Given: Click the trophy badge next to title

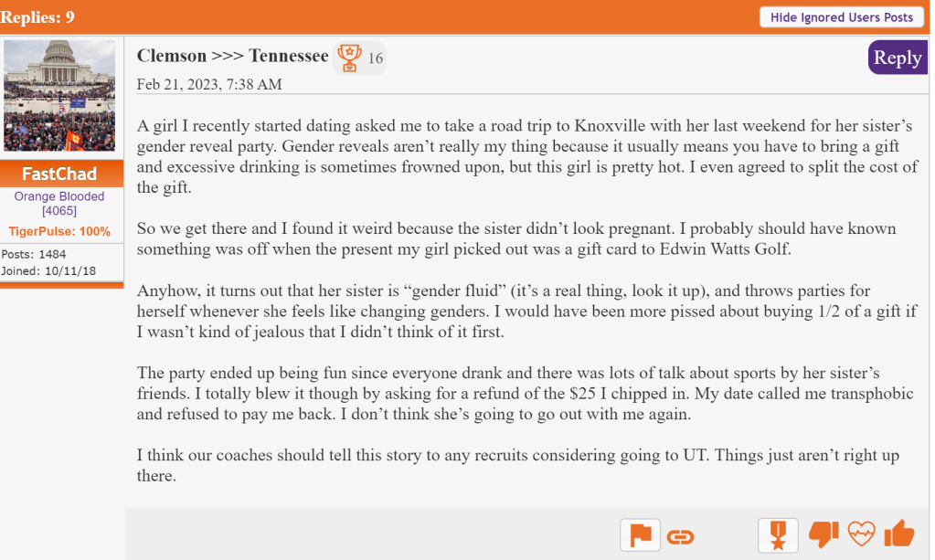Looking at the screenshot, I should 349,58.
